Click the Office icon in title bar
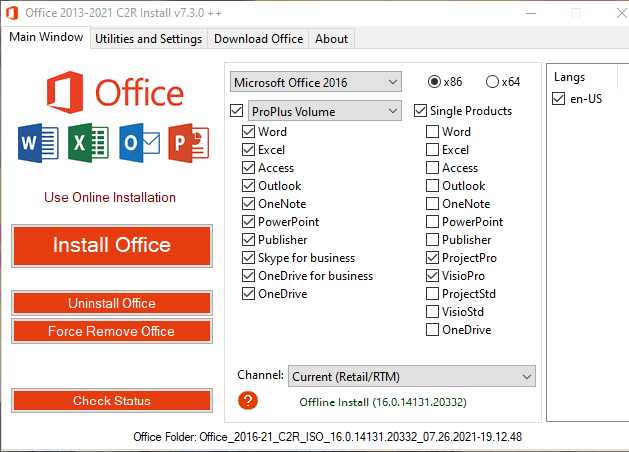 (12, 13)
